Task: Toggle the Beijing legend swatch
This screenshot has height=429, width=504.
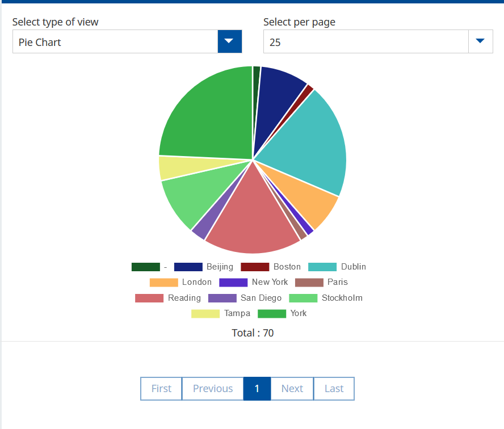Action: 188,267
